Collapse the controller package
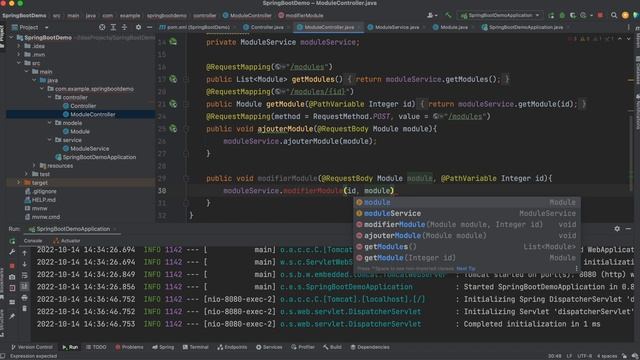Screen dimensions: 640x360 coord(50,98)
